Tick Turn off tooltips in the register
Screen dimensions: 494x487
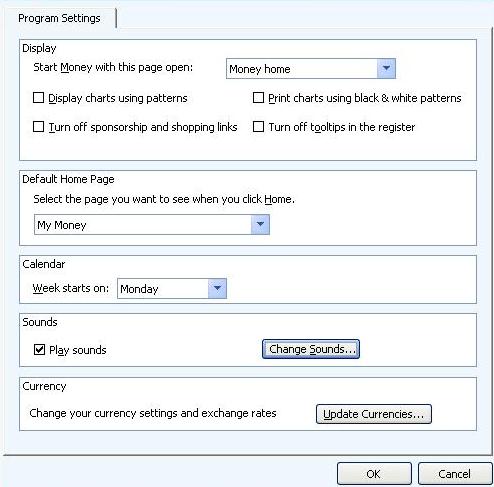tap(258, 127)
